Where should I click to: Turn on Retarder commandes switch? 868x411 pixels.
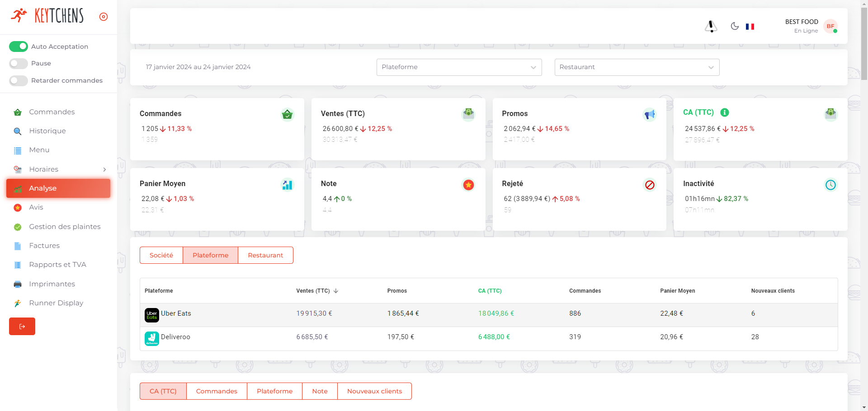pyautogui.click(x=19, y=81)
